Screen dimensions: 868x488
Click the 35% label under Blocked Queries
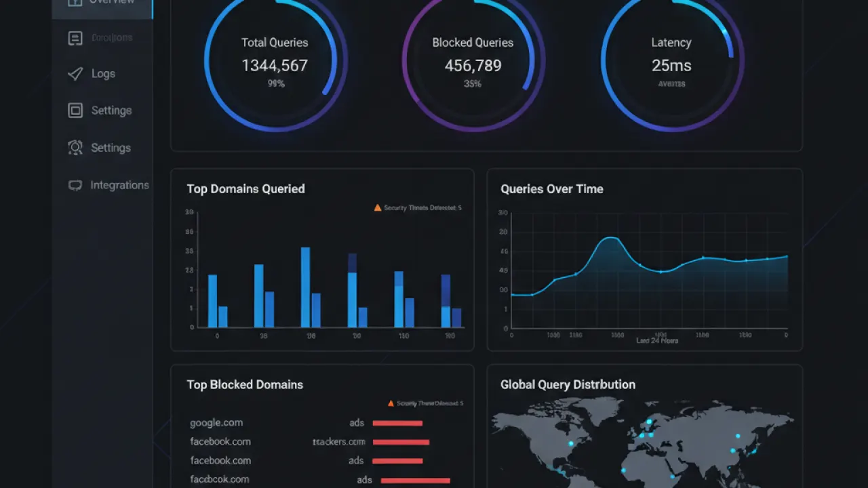(473, 84)
